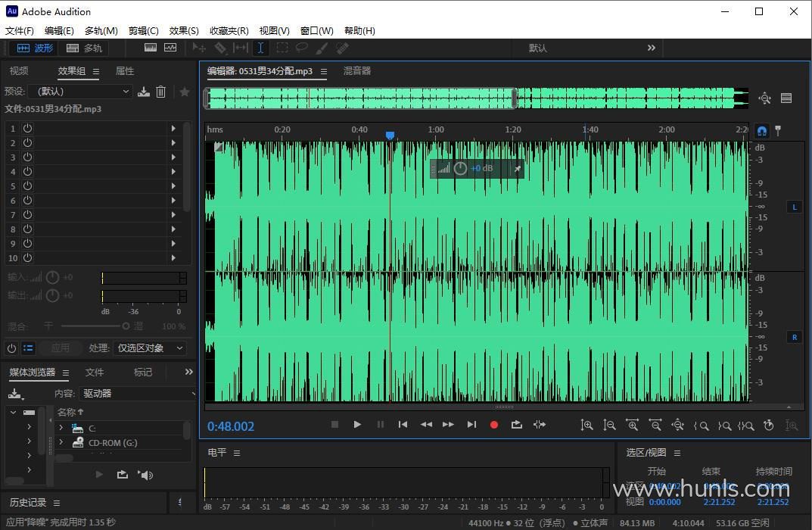
Task: Toggle loop playback icon
Action: tap(516, 425)
